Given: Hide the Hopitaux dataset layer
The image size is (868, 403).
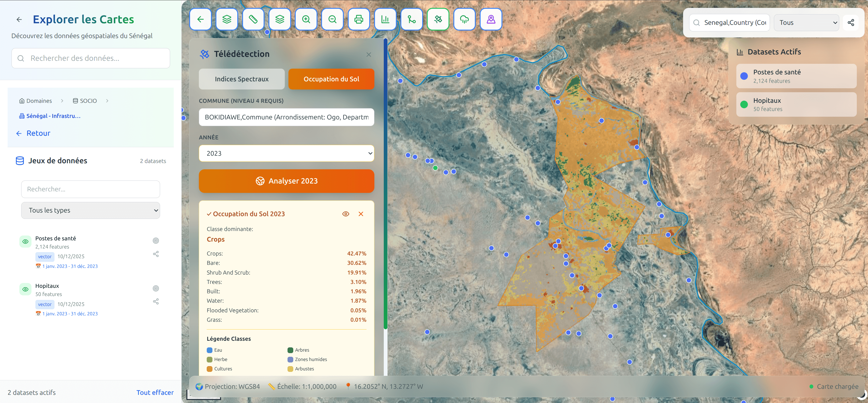Looking at the screenshot, I should point(25,289).
